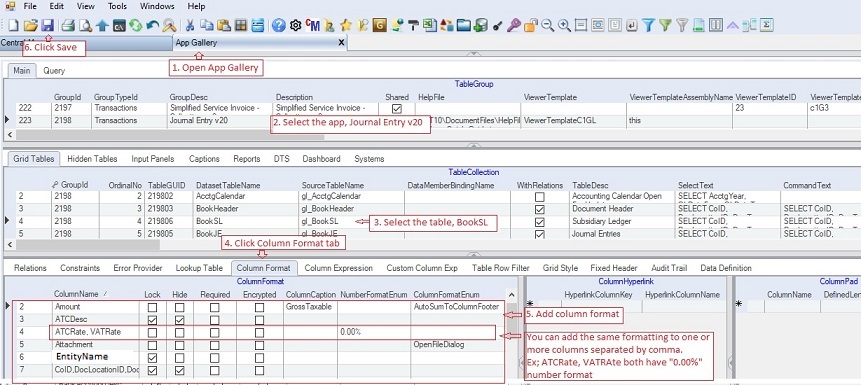Open the Column Expression tab

[x=339, y=268]
